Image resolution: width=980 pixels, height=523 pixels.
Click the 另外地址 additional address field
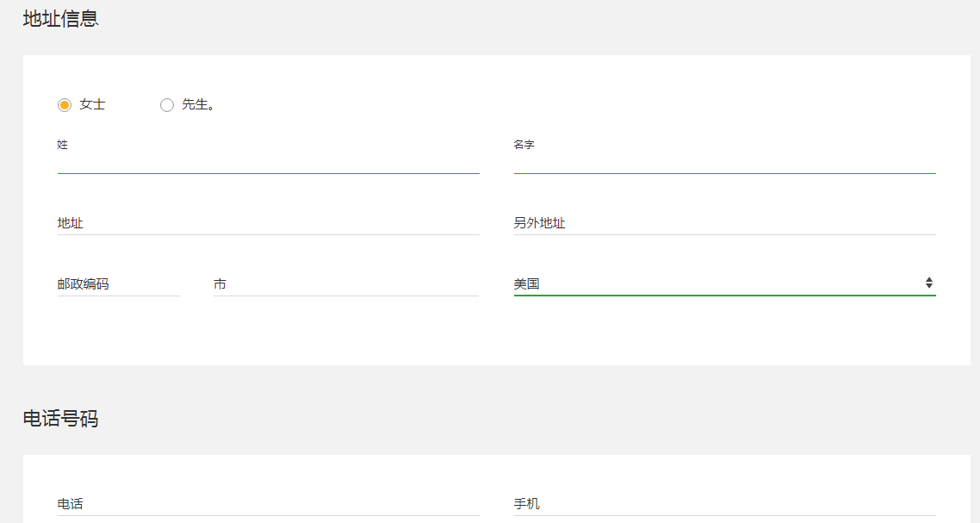tap(724, 223)
